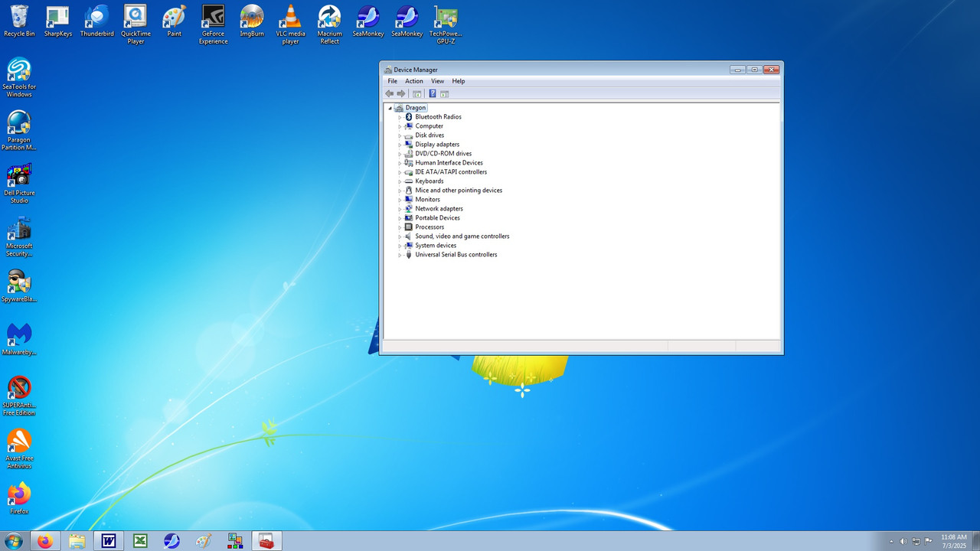Show hidden system tray icons arrow

[x=890, y=542]
